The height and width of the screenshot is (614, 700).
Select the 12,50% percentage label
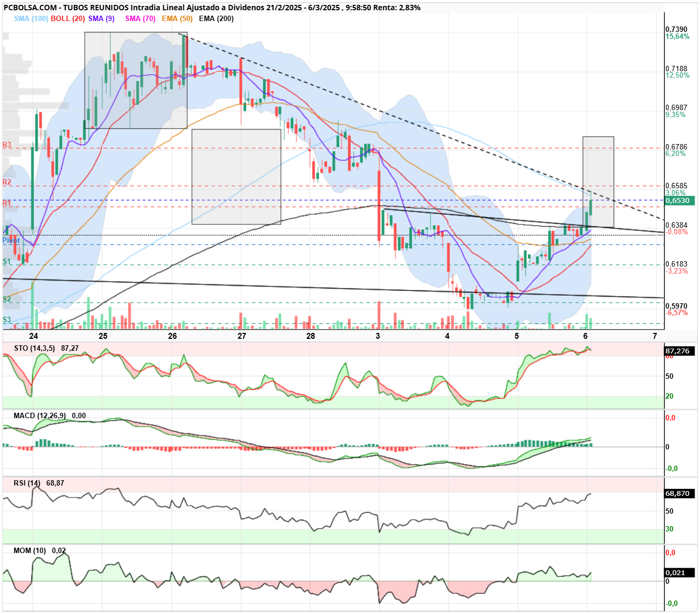click(677, 76)
